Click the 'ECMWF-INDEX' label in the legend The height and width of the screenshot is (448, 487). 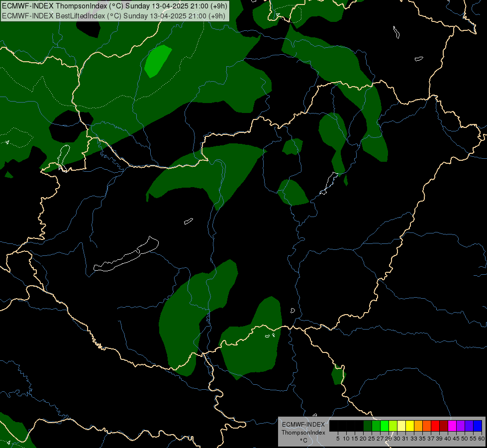pyautogui.click(x=303, y=425)
